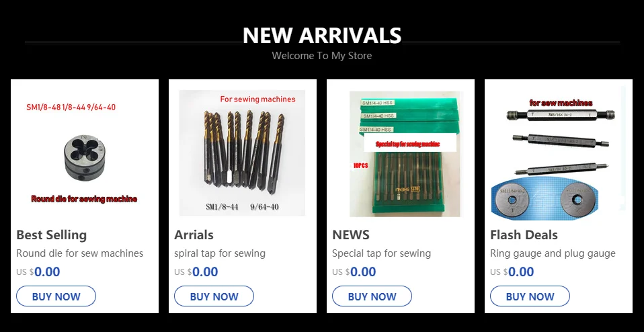Click BUY NOW under NEWS
Image resolution: width=644 pixels, height=332 pixels.
(x=372, y=296)
